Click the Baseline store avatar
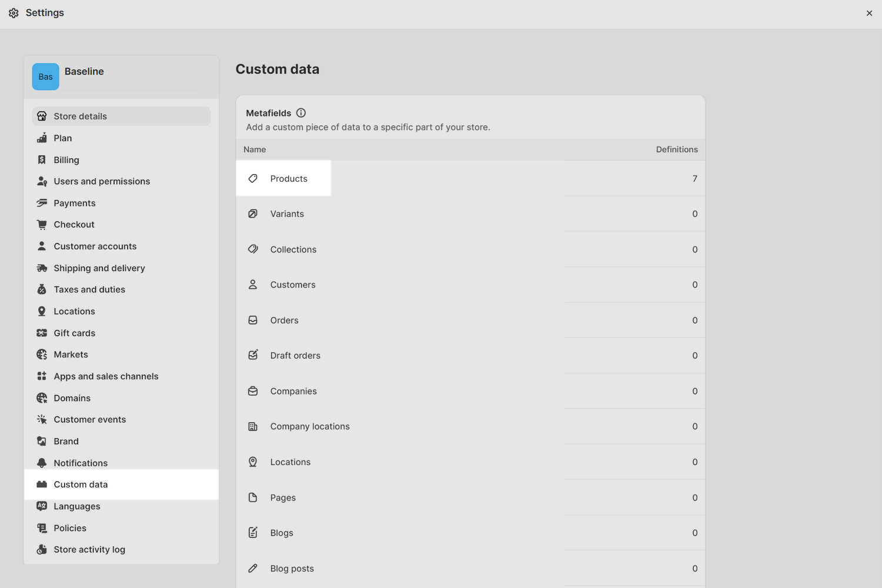The image size is (882, 588). pyautogui.click(x=45, y=76)
